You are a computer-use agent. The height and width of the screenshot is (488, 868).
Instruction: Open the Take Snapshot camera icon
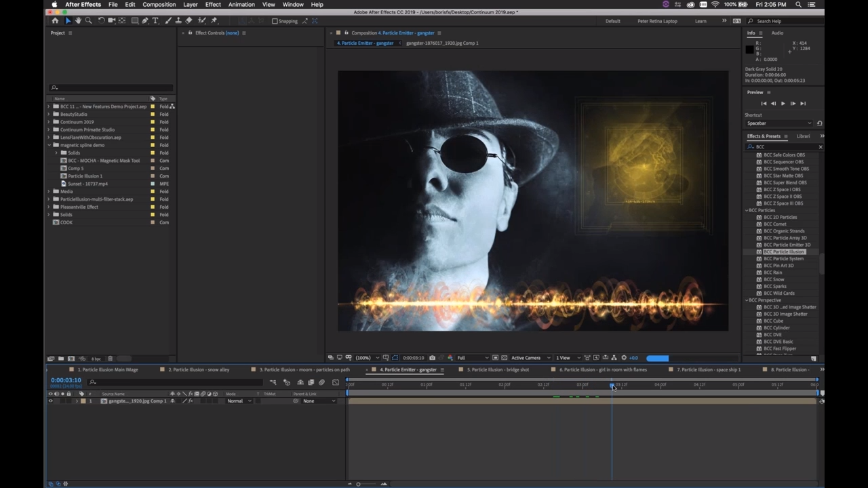433,357
